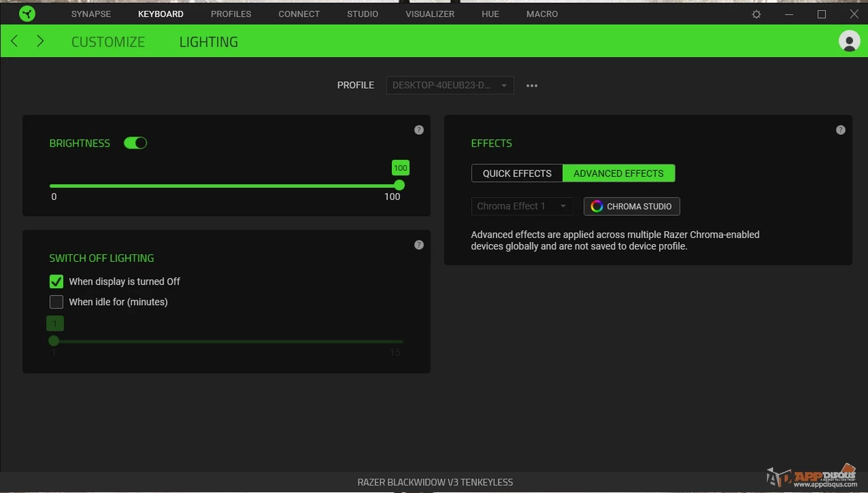
Task: Go to the Studio tab
Action: tap(363, 14)
